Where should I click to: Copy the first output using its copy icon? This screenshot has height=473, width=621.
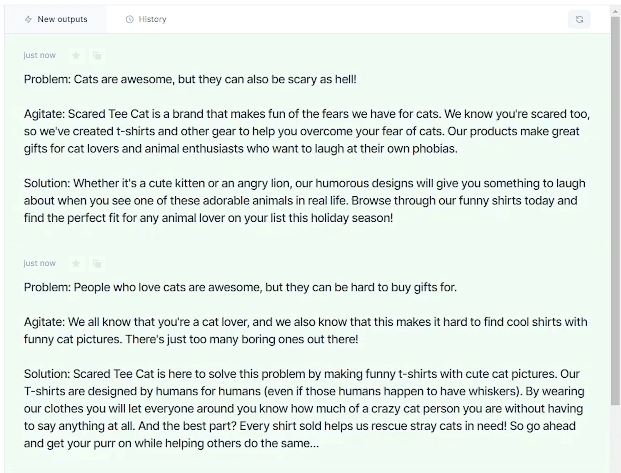[97, 55]
